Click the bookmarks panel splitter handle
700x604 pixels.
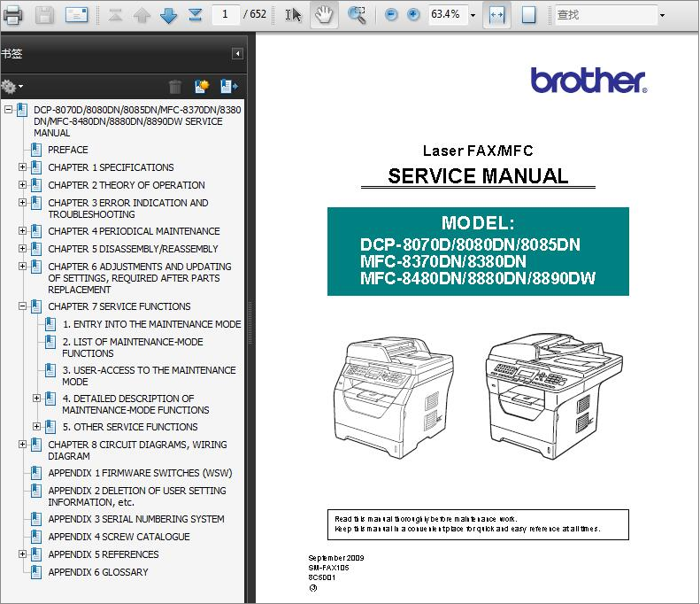tap(250, 322)
